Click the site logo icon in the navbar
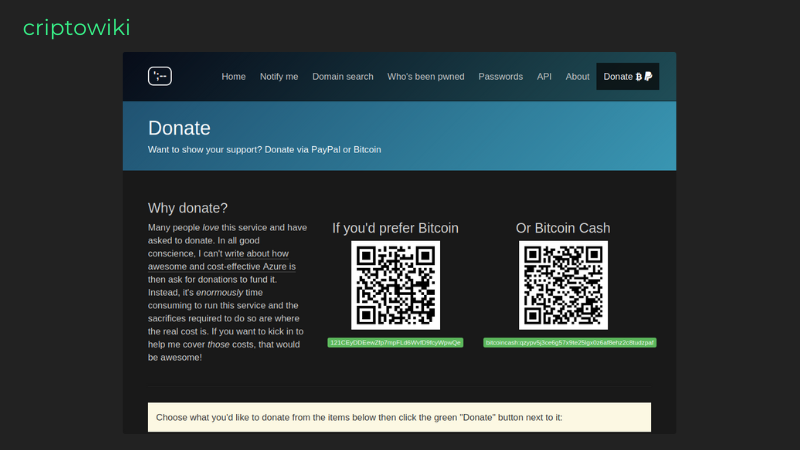Image resolution: width=800 pixels, height=450 pixels. [160, 76]
